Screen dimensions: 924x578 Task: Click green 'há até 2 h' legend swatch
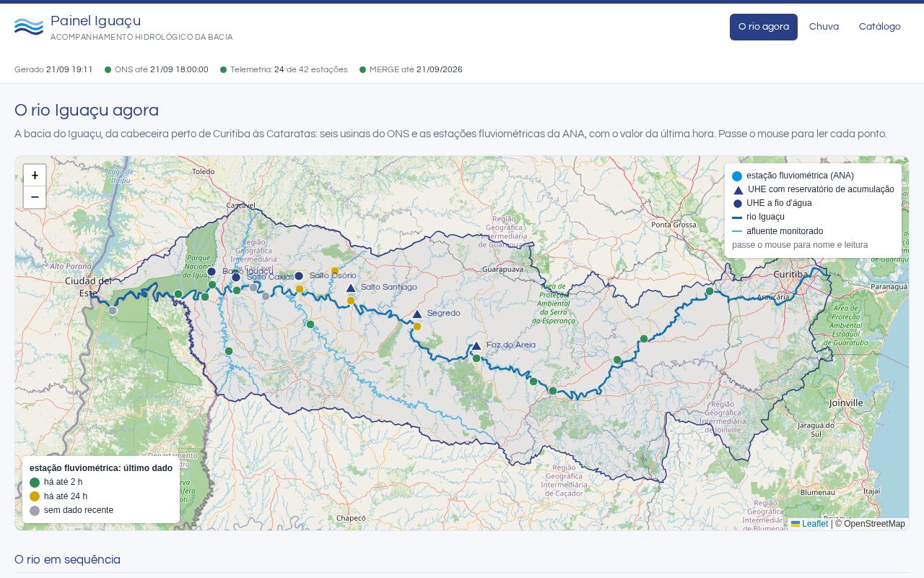tap(35, 482)
